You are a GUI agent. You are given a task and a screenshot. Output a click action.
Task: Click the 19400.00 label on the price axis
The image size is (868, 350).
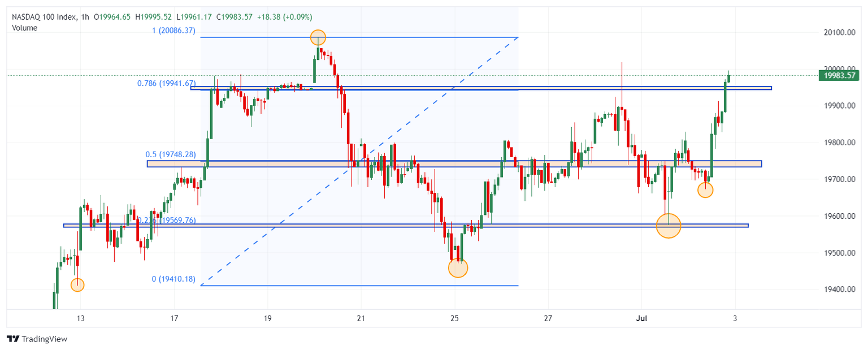click(835, 289)
